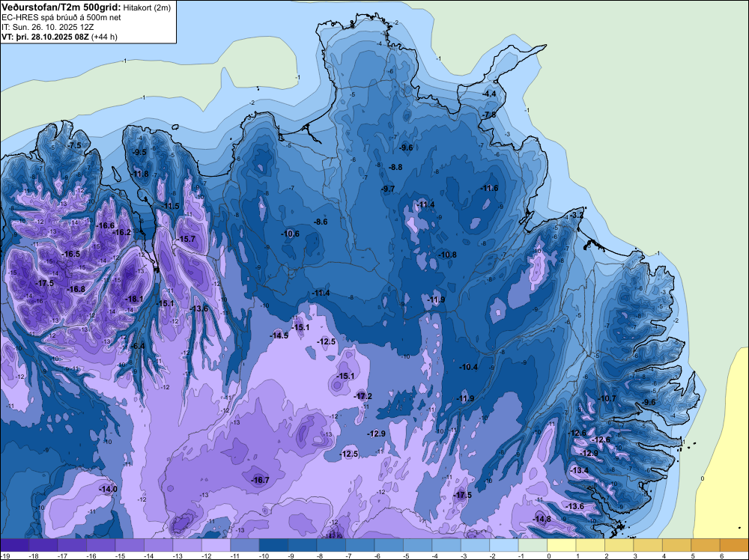This screenshot has width=749, height=560.
Task: Click the -10.6 temperature value
Action: (x=290, y=234)
